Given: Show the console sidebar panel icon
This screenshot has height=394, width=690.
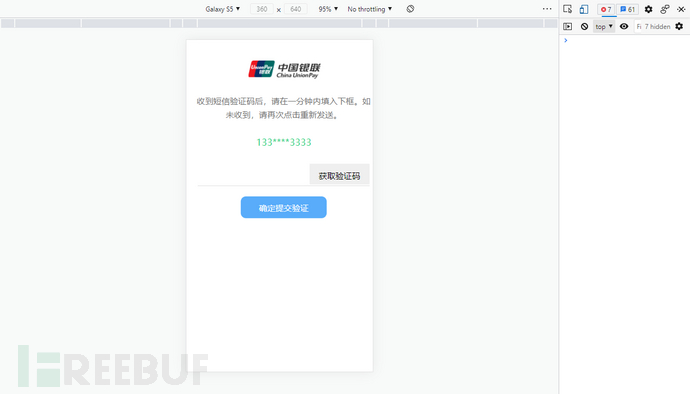Looking at the screenshot, I should 568,26.
